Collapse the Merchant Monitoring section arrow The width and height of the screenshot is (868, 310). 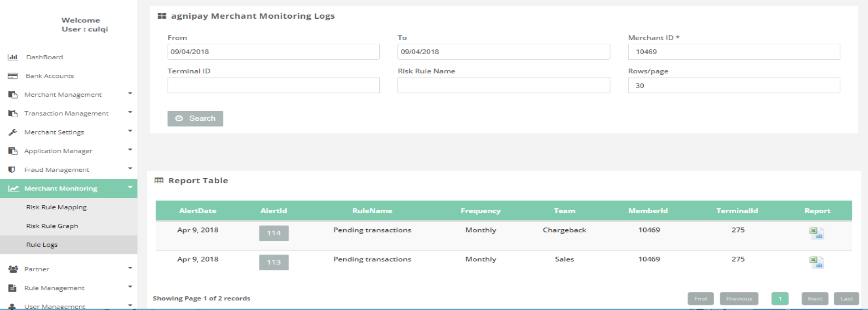[x=130, y=187]
